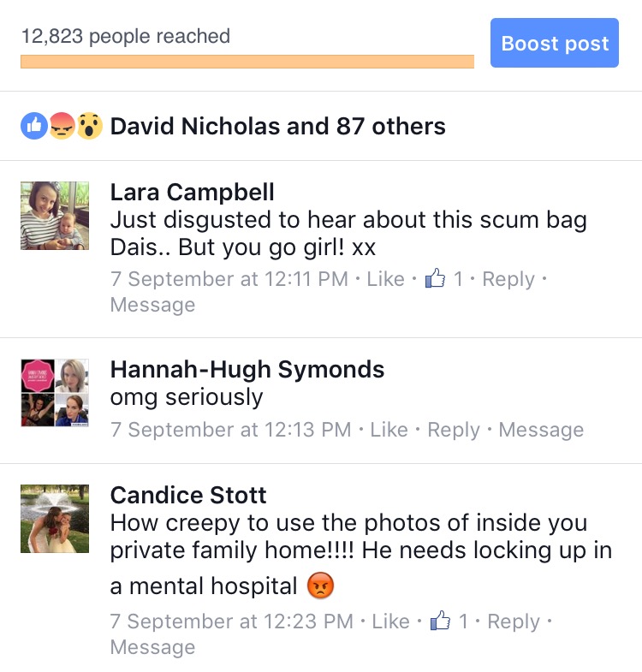Click the wow face reaction icon
The width and height of the screenshot is (642, 672).
90,126
